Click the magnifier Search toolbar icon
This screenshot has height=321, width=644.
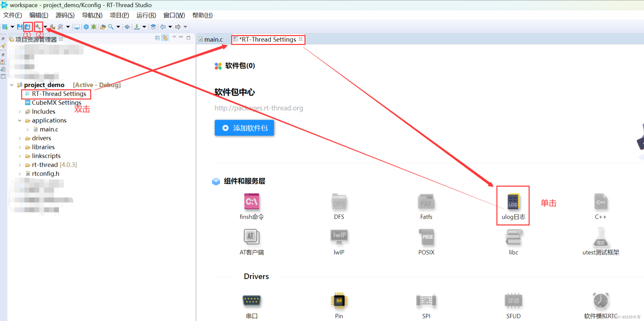pos(111,27)
